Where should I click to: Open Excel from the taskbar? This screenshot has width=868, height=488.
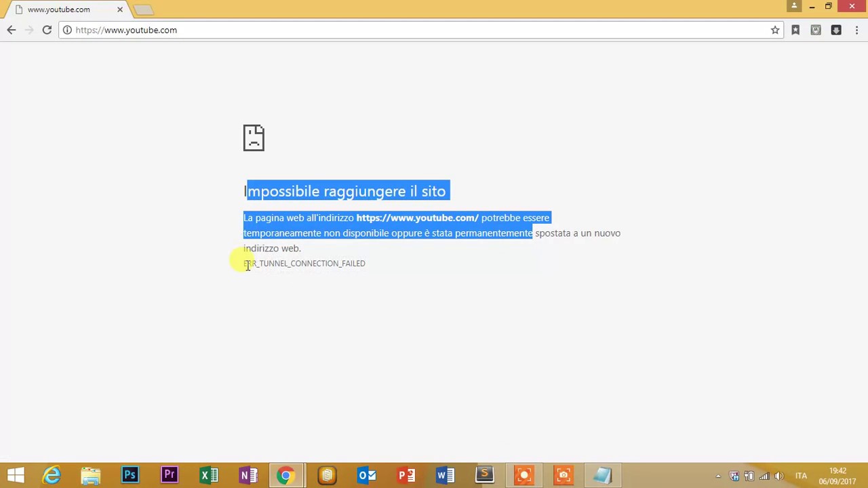(x=209, y=475)
